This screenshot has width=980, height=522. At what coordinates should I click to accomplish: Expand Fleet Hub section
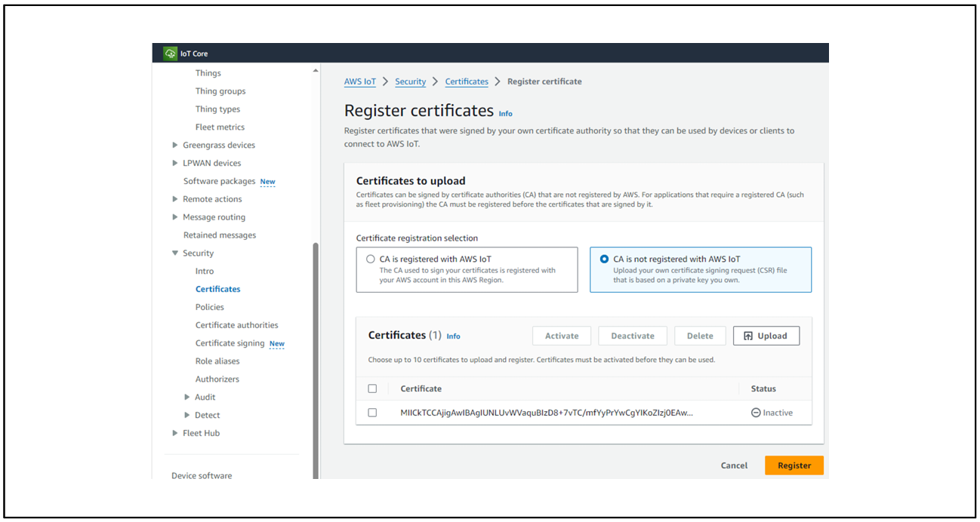[x=175, y=434]
